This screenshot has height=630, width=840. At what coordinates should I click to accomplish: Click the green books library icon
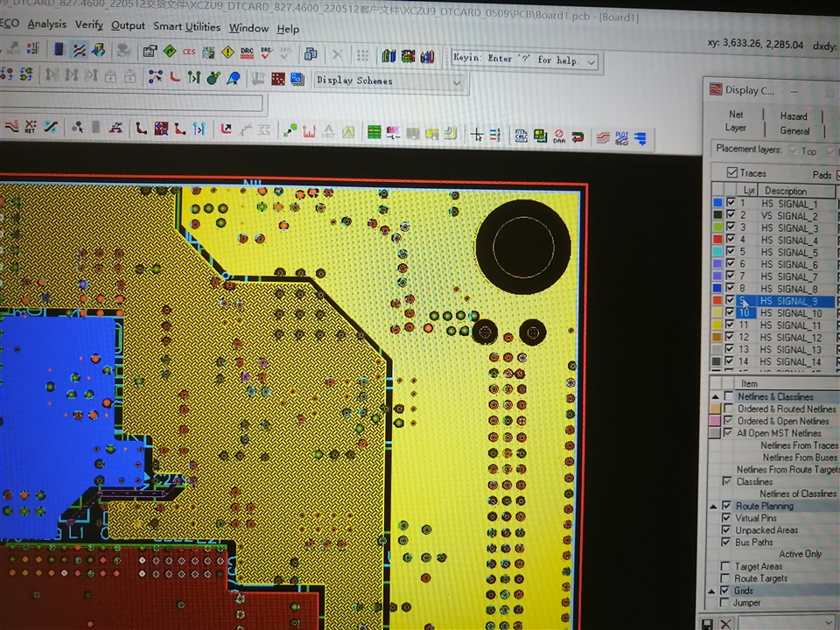(x=388, y=56)
